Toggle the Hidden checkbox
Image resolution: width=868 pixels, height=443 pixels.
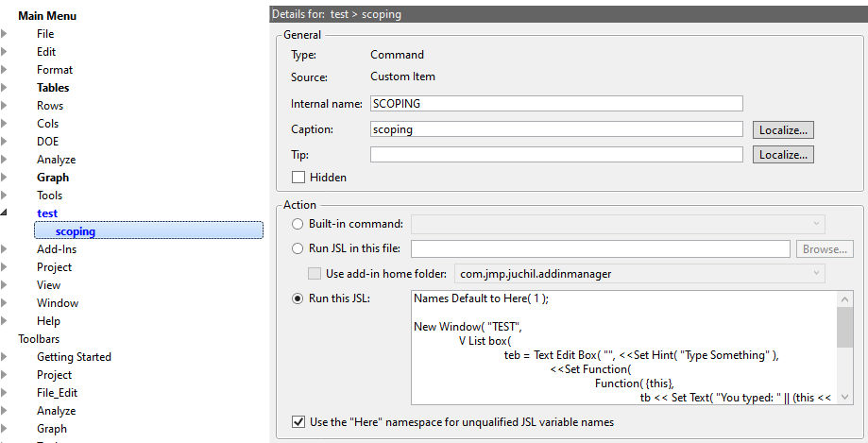pos(298,178)
